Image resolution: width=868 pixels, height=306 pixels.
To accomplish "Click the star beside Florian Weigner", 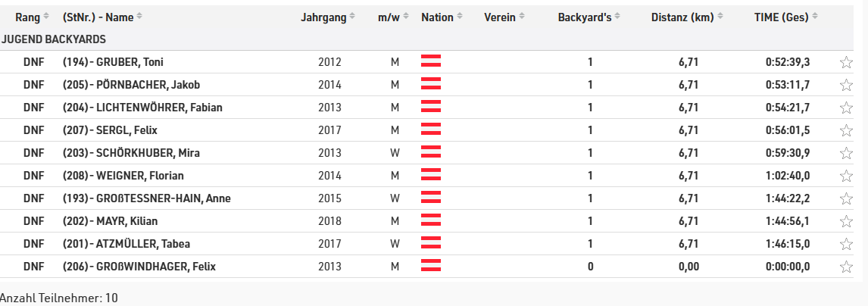I will [x=846, y=176].
